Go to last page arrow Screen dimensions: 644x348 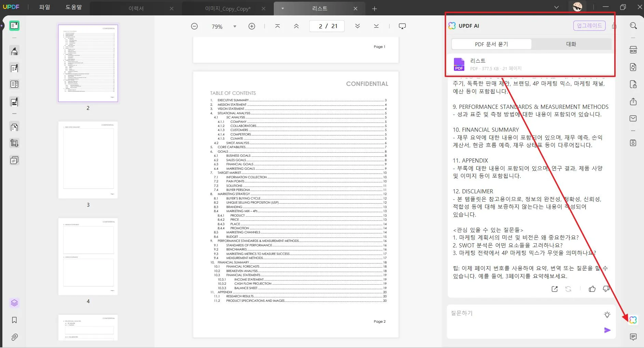pyautogui.click(x=376, y=26)
